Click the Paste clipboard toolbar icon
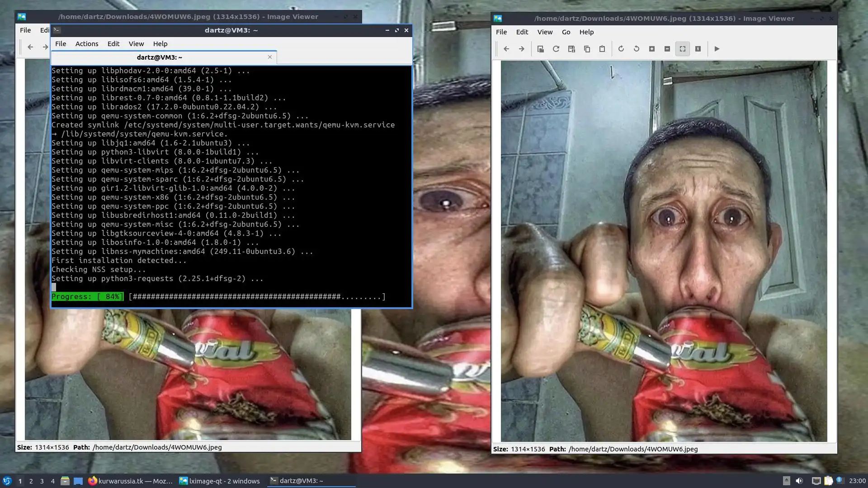868x488 pixels. 602,49
